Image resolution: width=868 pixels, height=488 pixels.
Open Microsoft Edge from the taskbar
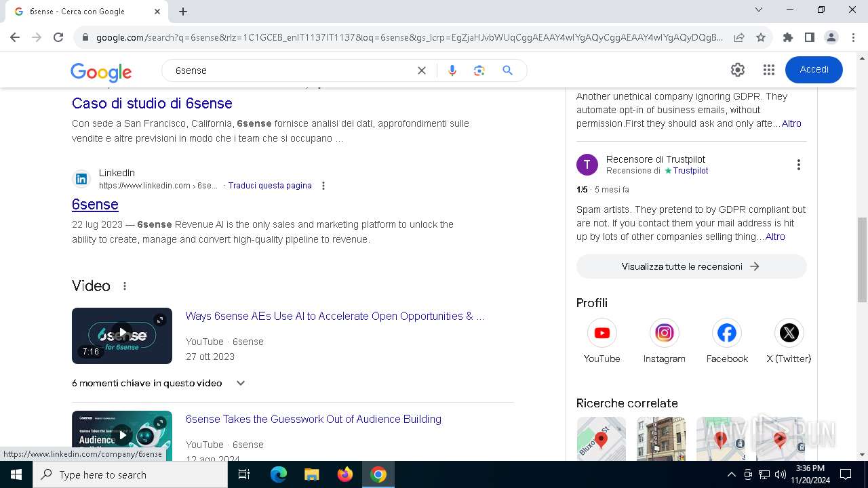279,474
